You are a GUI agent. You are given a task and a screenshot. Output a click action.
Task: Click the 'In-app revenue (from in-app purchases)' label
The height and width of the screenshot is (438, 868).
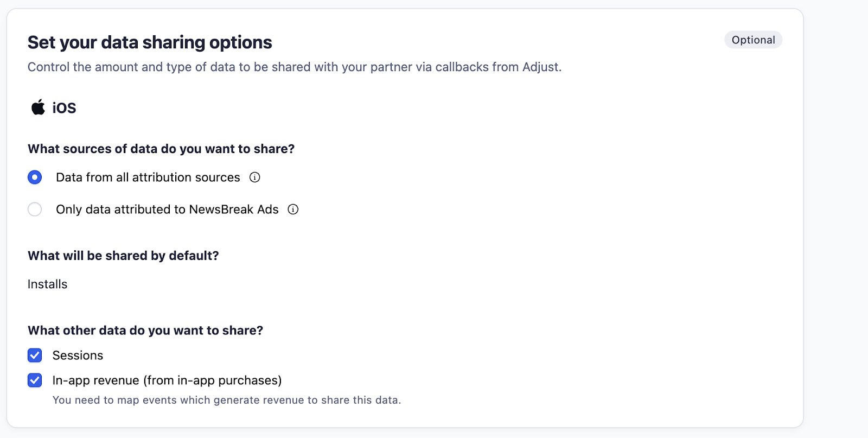(167, 380)
